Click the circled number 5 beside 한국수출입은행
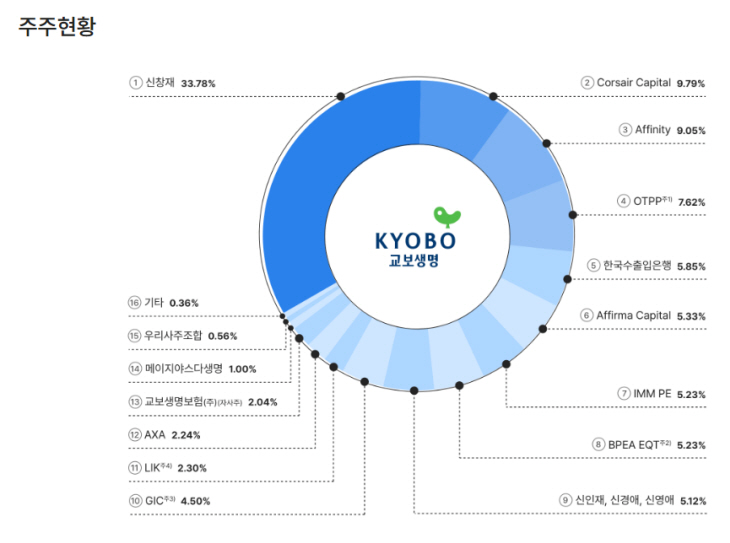Viewport: 730px width, 543px height. tap(593, 265)
